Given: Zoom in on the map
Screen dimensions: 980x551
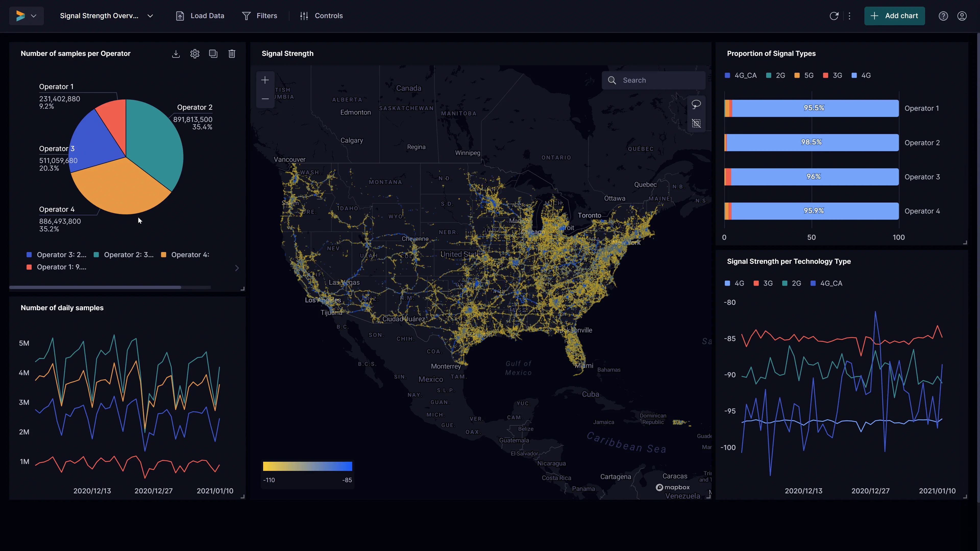Looking at the screenshot, I should pos(265,80).
